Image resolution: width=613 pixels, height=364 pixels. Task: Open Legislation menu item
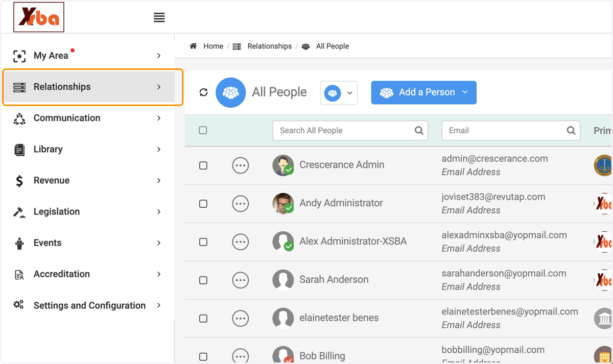pos(88,211)
